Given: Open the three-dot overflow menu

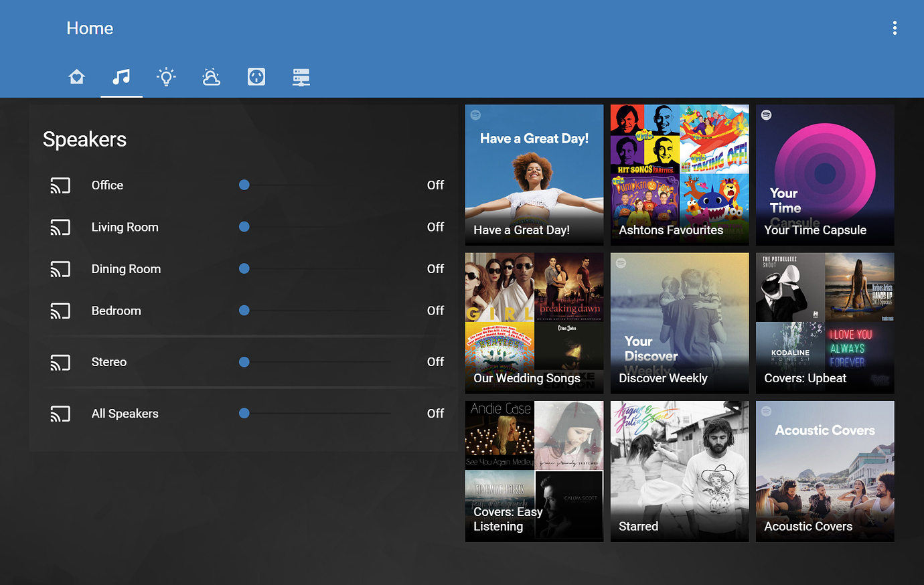Looking at the screenshot, I should coord(895,28).
